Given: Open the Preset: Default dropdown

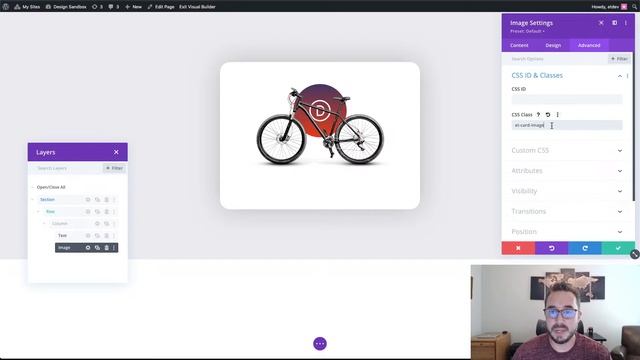Looking at the screenshot, I should click(x=527, y=31).
